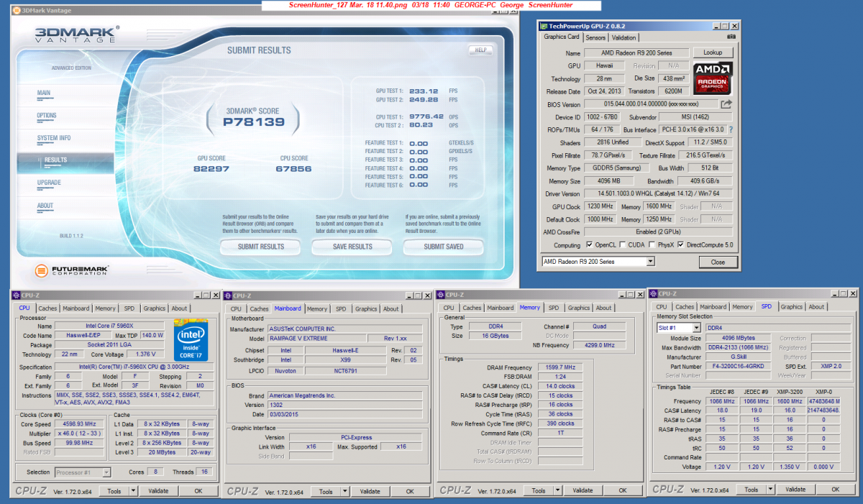
Task: Open Help in 3DMark Vantage
Action: (480, 50)
